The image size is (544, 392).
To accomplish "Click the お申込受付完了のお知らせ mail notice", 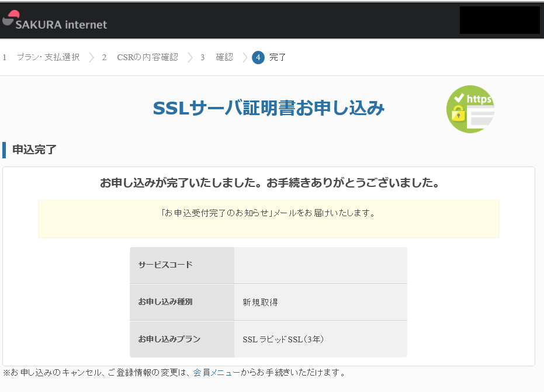I will [269, 219].
